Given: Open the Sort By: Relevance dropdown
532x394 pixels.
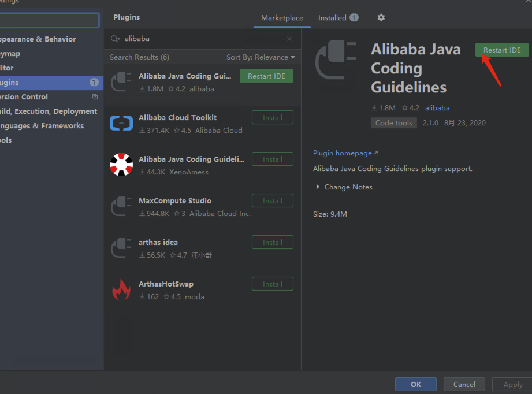Looking at the screenshot, I should (261, 57).
